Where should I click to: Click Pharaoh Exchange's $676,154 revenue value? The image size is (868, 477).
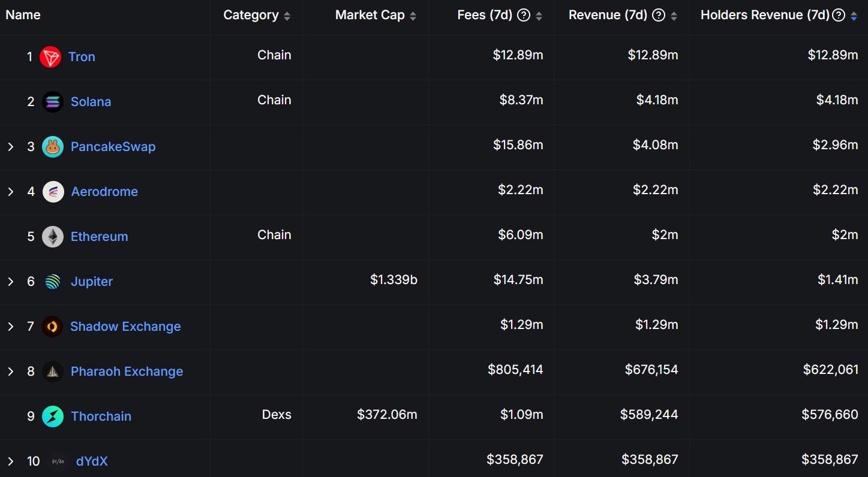651,370
